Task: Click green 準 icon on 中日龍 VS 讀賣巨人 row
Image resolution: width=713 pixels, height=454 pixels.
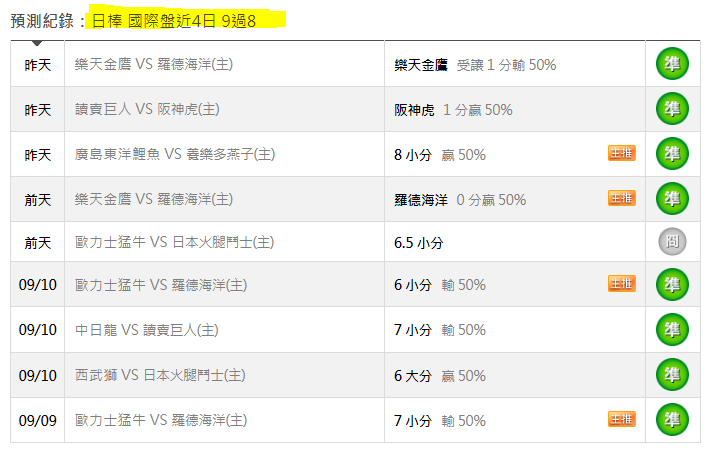Action: tap(672, 329)
